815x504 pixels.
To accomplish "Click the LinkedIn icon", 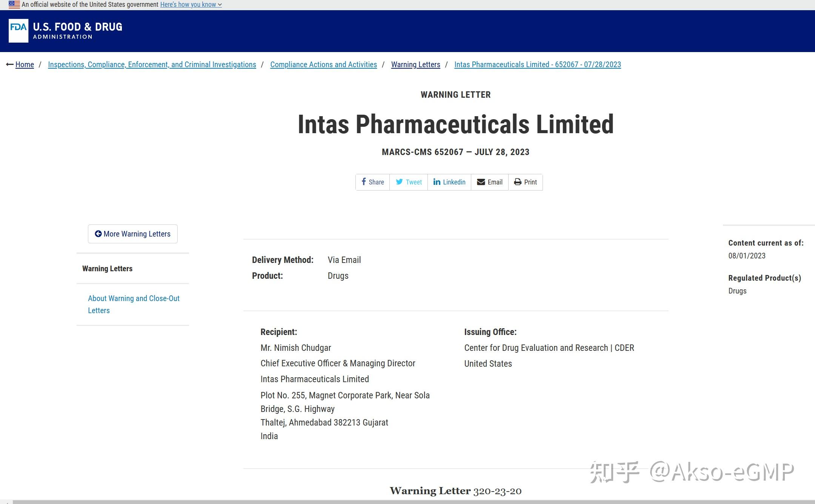I will 437,182.
